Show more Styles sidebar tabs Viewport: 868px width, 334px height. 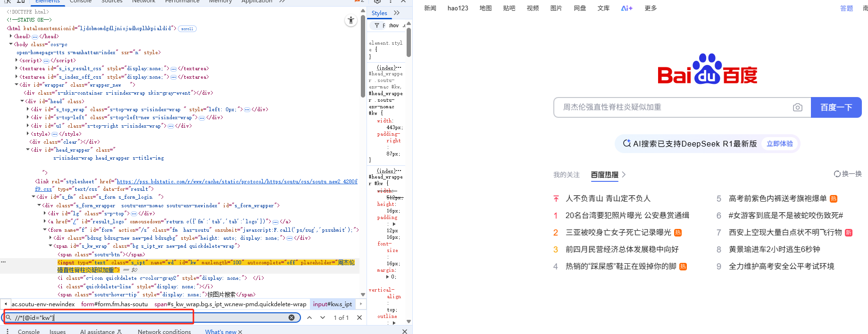click(x=397, y=13)
